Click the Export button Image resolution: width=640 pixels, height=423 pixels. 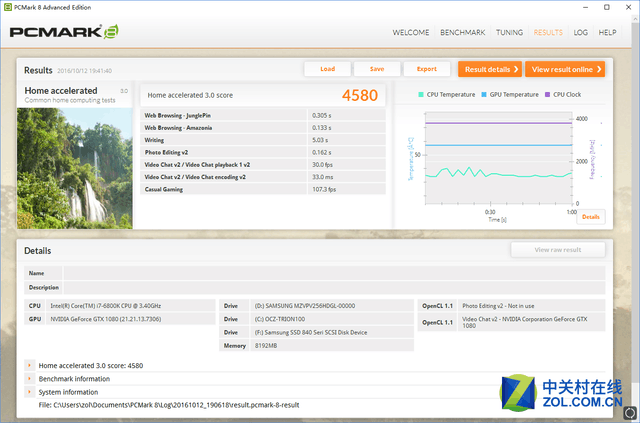[427, 69]
